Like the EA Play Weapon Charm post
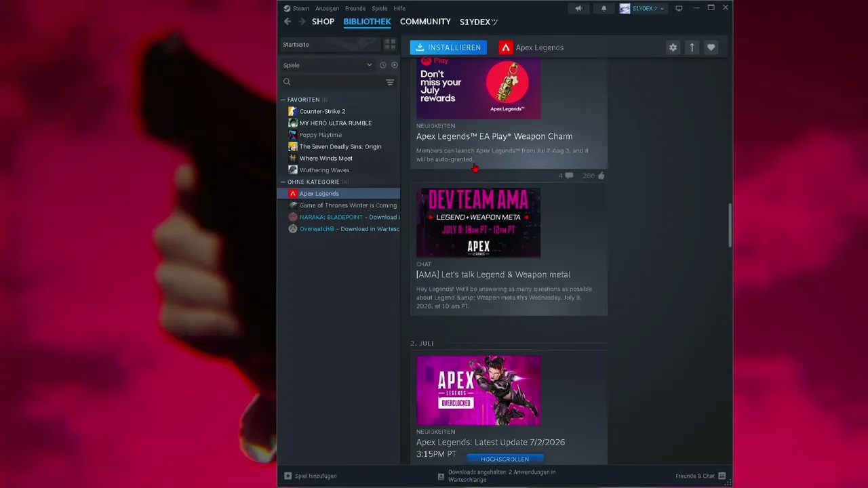The image size is (868, 488). pos(601,176)
